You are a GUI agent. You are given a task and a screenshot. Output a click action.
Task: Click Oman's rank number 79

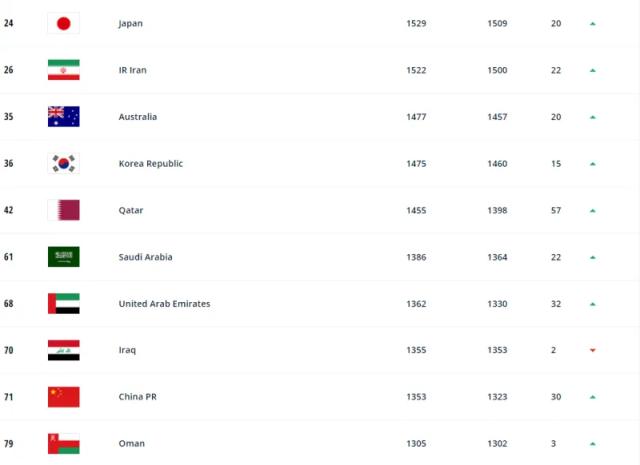click(9, 443)
